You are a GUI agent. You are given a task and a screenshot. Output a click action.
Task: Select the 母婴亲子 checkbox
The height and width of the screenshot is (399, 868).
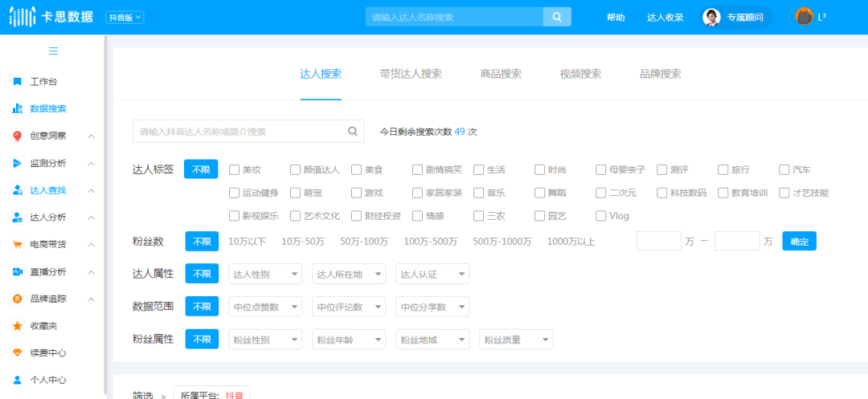pos(600,169)
